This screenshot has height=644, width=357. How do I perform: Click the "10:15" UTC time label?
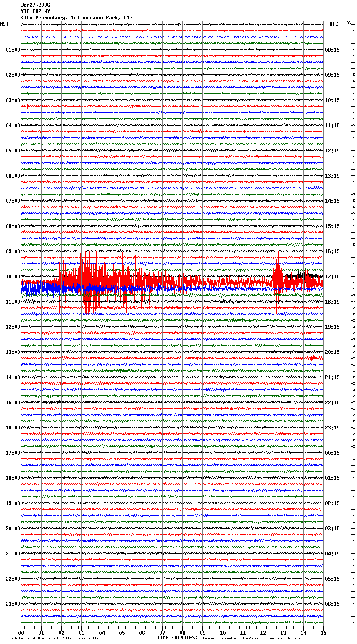[332, 100]
